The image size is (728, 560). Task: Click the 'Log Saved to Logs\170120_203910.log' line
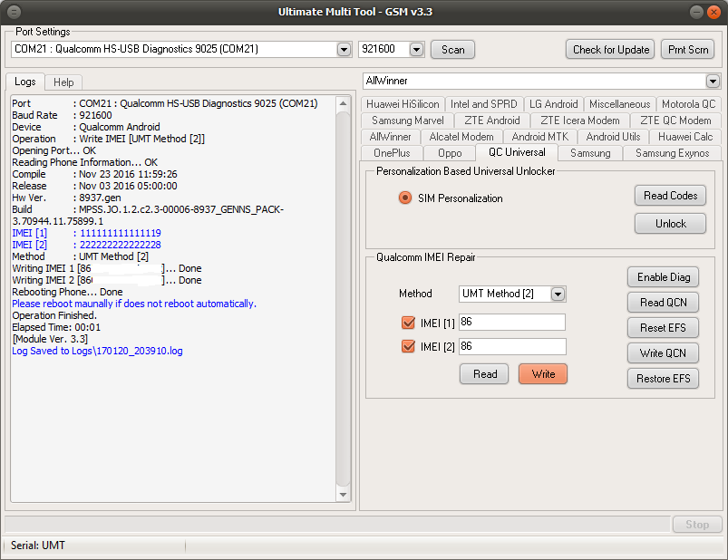coord(97,352)
